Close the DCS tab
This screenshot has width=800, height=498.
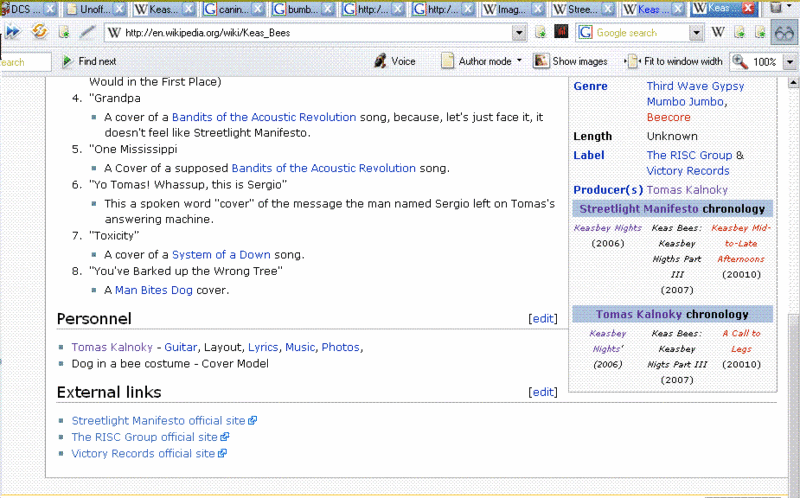(x=50, y=9)
